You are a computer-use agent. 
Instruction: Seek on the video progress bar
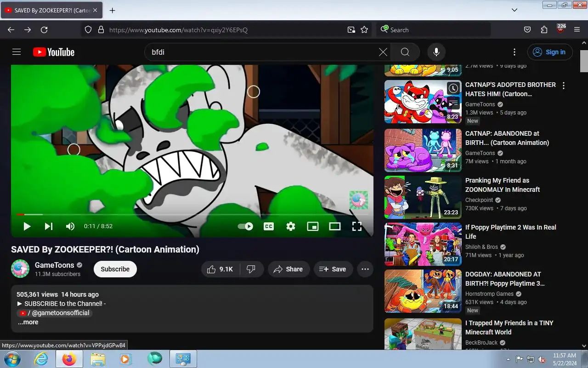coord(192,214)
